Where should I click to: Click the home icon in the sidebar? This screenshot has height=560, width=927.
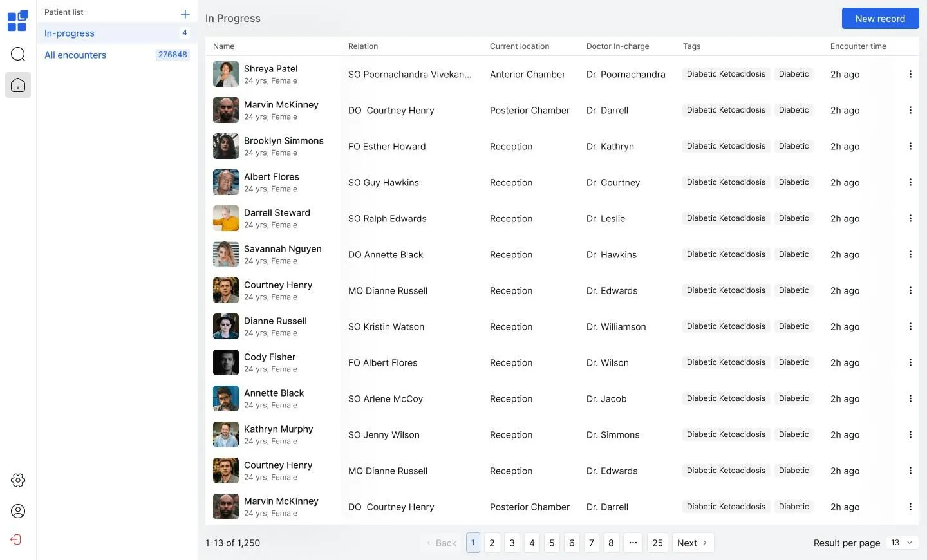tap(17, 84)
